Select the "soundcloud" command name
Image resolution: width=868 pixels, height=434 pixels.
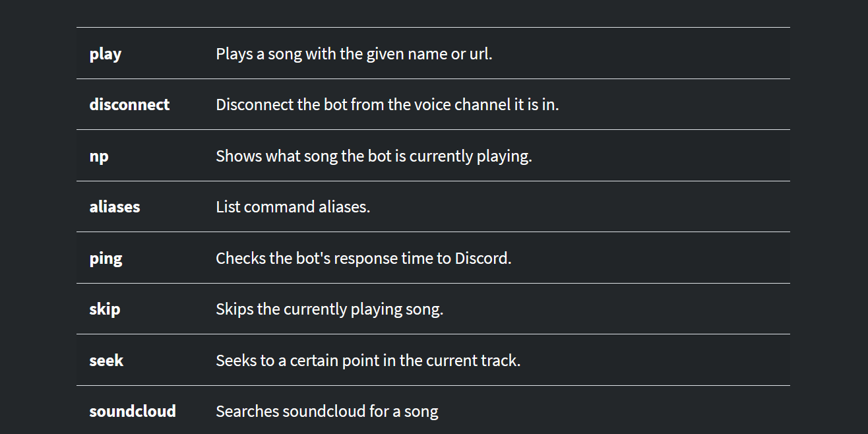[x=133, y=412]
